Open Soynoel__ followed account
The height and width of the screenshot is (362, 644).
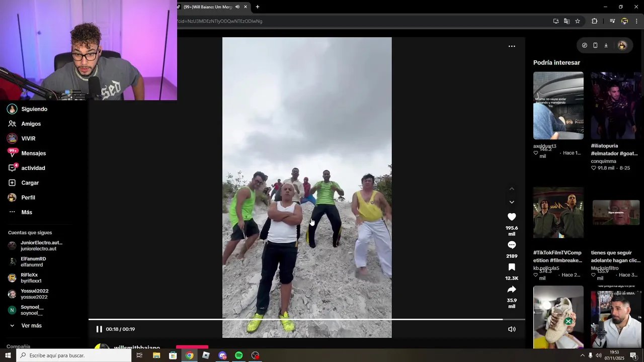point(26,310)
